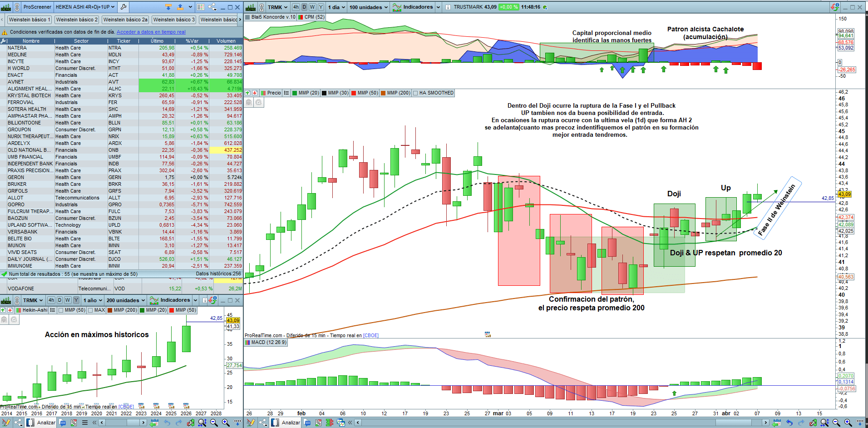Click the zoom out magnifier in yearly chart
This screenshot has width=868, height=428.
tap(214, 423)
